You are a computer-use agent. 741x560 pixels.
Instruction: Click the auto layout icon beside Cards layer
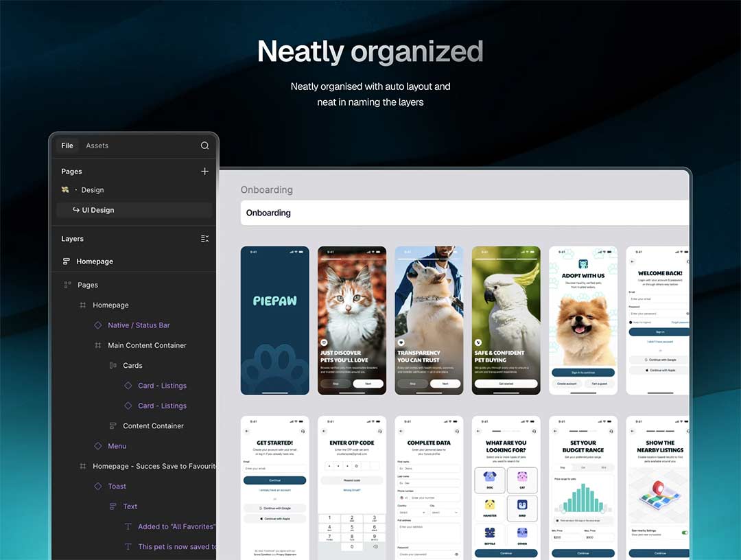(x=113, y=366)
